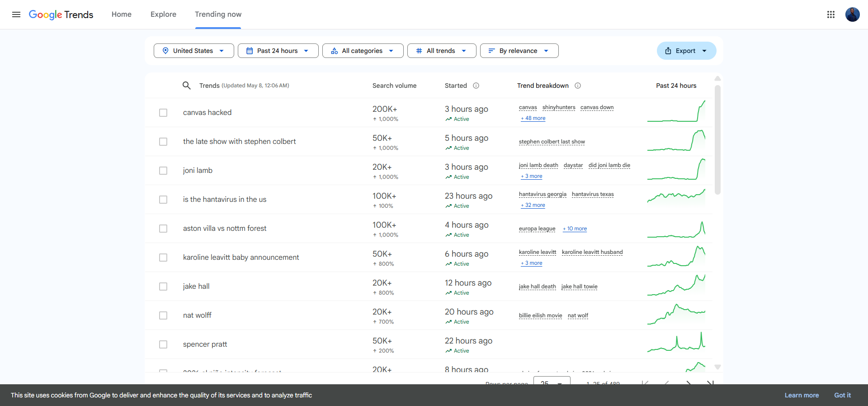Open the Google apps grid
The image size is (868, 406).
[x=831, y=14]
